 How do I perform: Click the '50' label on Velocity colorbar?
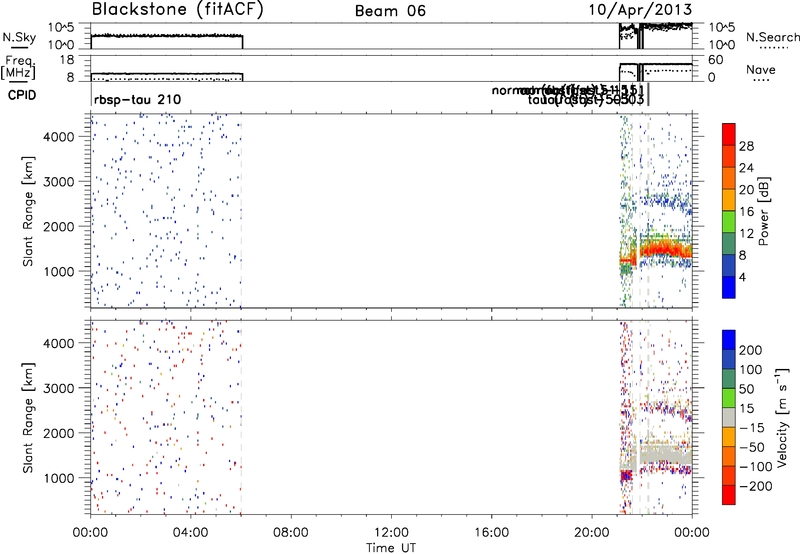[746, 389]
